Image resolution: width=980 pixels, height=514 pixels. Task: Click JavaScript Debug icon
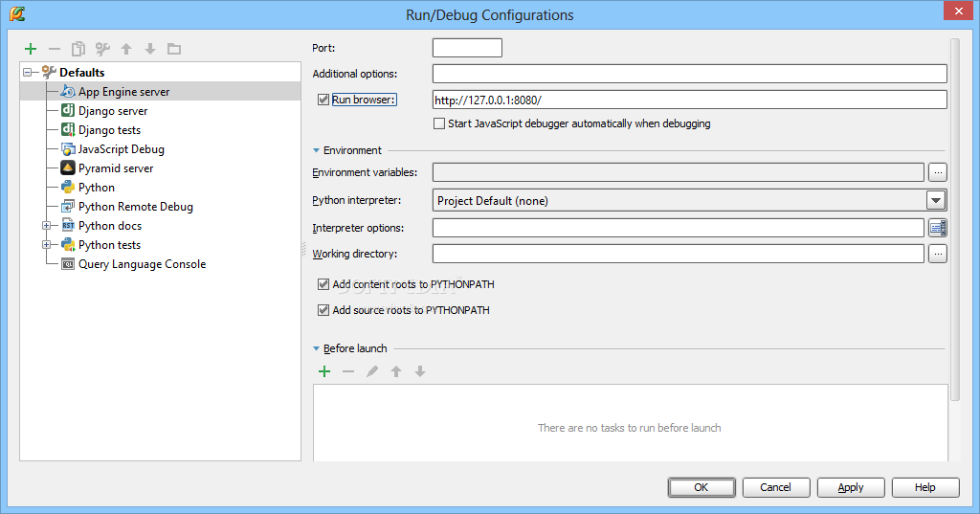coord(68,149)
